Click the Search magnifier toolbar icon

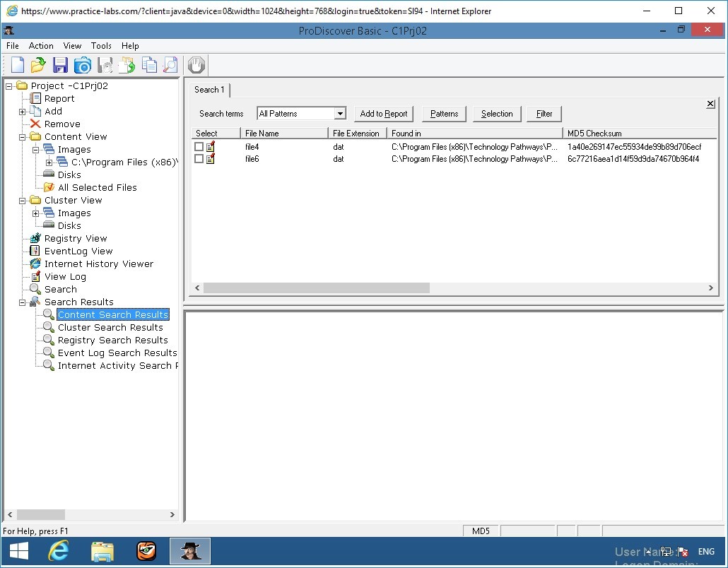tap(170, 65)
